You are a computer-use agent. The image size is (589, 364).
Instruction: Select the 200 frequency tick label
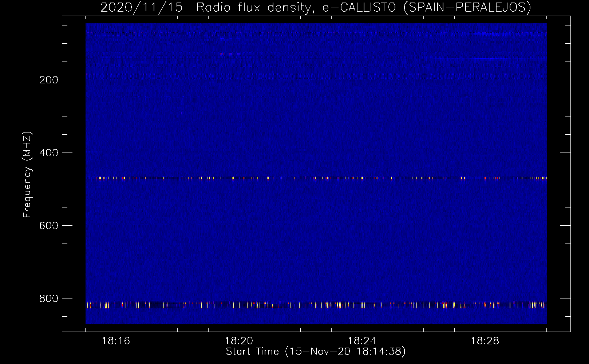point(48,80)
